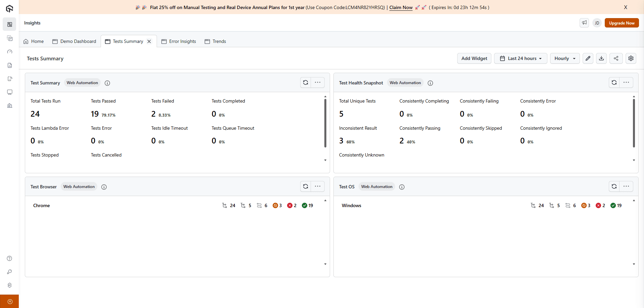Image resolution: width=644 pixels, height=308 pixels.
Task: Open the Hourly interval dropdown
Action: [x=565, y=58]
